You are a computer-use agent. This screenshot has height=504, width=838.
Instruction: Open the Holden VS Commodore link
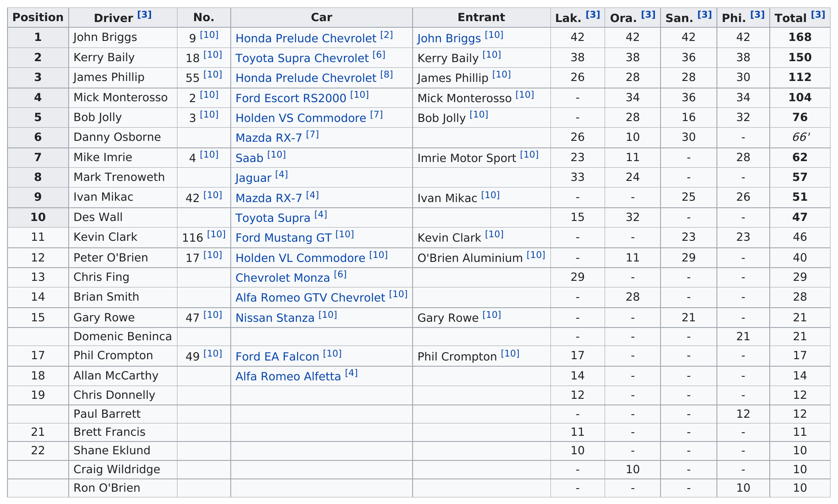click(301, 118)
